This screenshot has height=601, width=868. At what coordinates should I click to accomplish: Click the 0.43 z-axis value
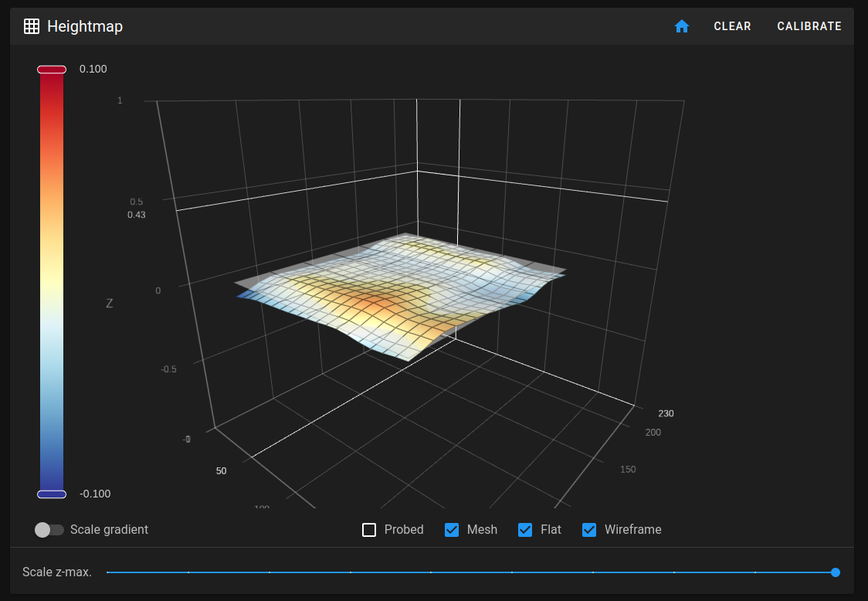136,214
